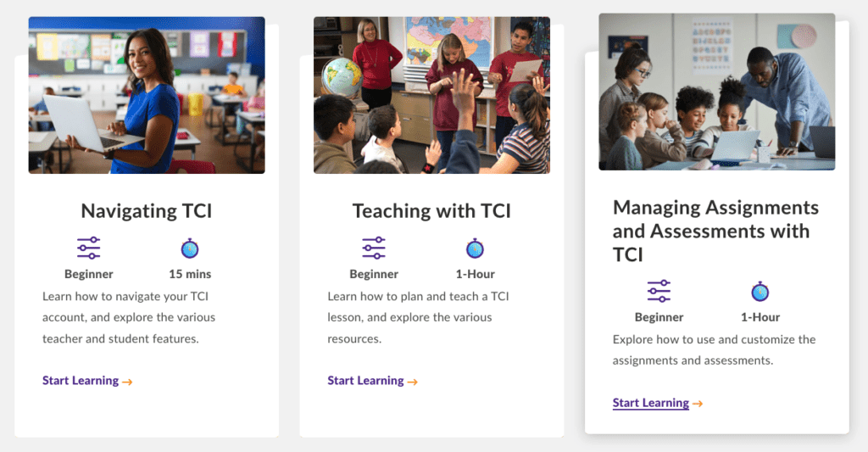The image size is (868, 452).
Task: Follow underlined Start Learning link in Managing Assignments card
Action: 650,403
